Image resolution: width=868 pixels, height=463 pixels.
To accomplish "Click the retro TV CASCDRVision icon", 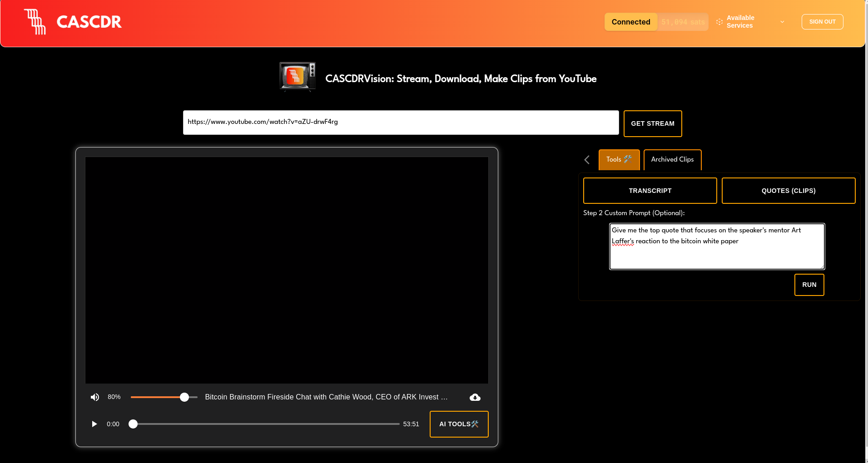I will (x=298, y=77).
